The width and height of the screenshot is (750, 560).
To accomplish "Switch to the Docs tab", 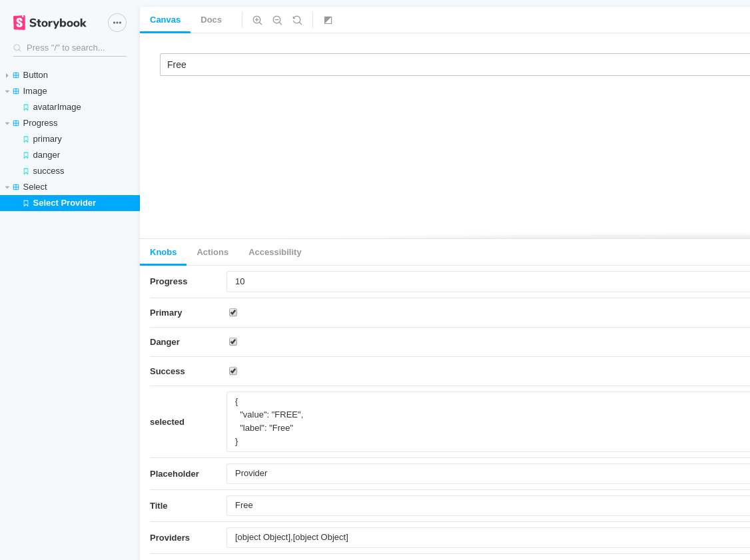I will pyautogui.click(x=211, y=20).
